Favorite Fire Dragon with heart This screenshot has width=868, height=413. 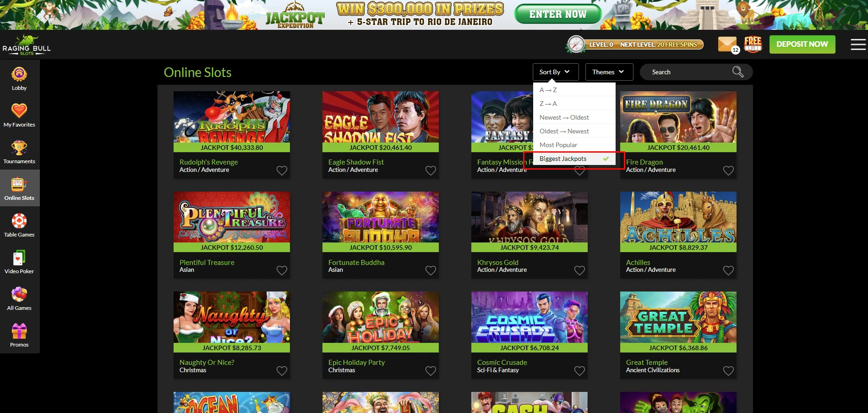click(x=728, y=171)
